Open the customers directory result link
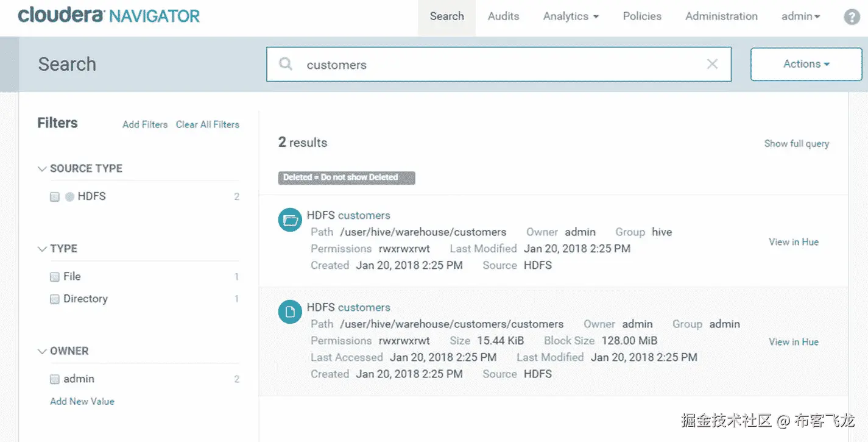This screenshot has width=868, height=442. (364, 215)
